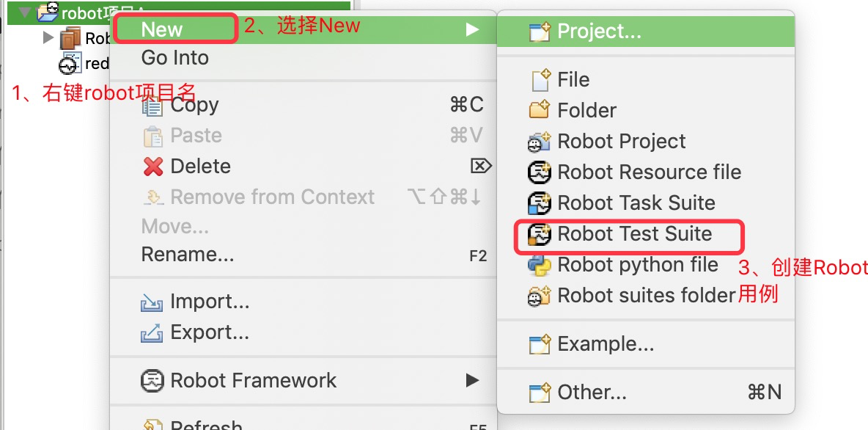The height and width of the screenshot is (430, 868).
Task: Select the red.xml file tree item
Action: [x=96, y=64]
